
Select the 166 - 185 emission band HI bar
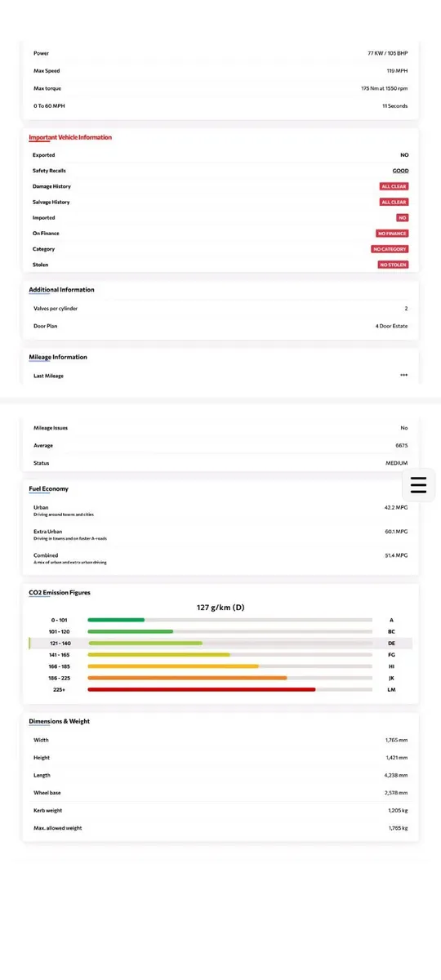(229, 666)
